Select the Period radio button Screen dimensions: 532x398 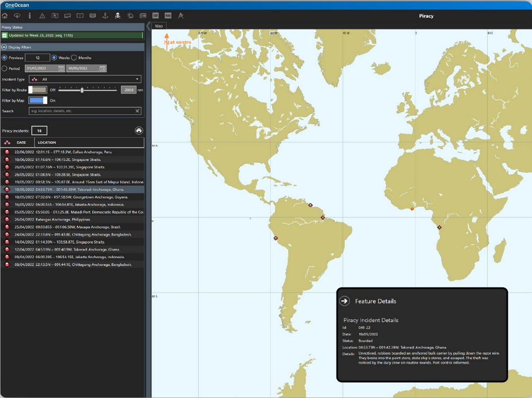tap(5, 68)
